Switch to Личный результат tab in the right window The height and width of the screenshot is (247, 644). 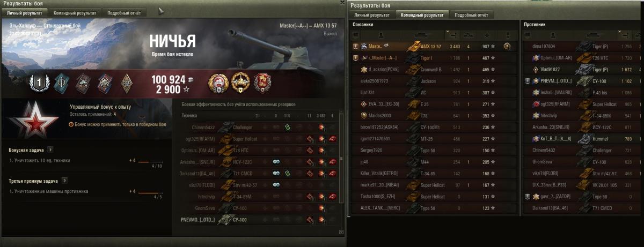pos(372,15)
